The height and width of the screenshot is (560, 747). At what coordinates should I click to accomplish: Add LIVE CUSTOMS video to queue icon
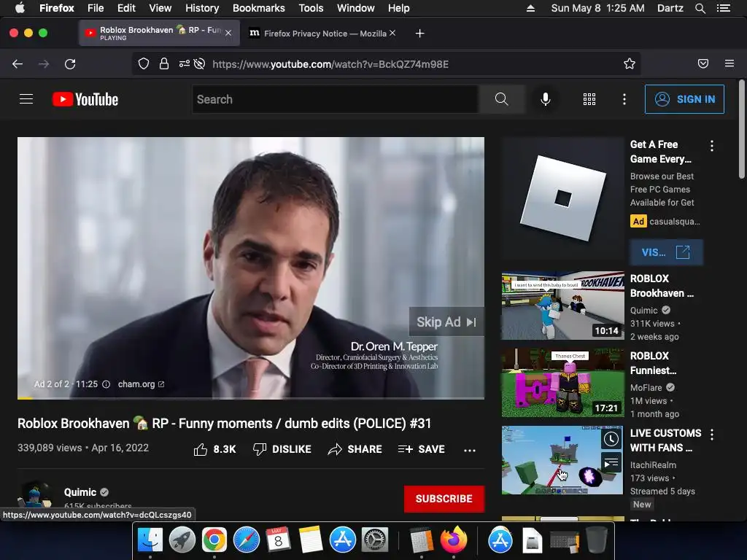[x=611, y=462]
